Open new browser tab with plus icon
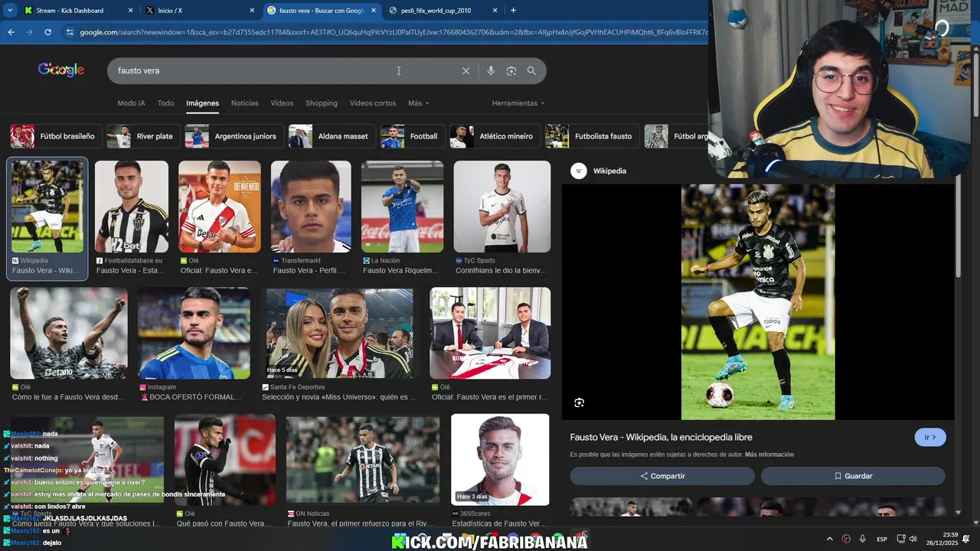The width and height of the screenshot is (980, 551). pos(513,11)
